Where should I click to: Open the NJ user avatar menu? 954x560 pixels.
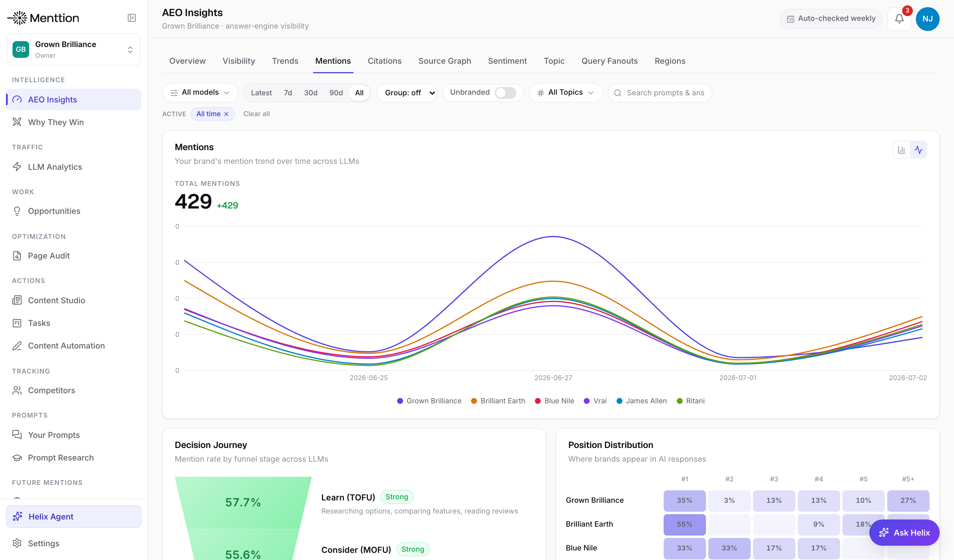tap(927, 18)
